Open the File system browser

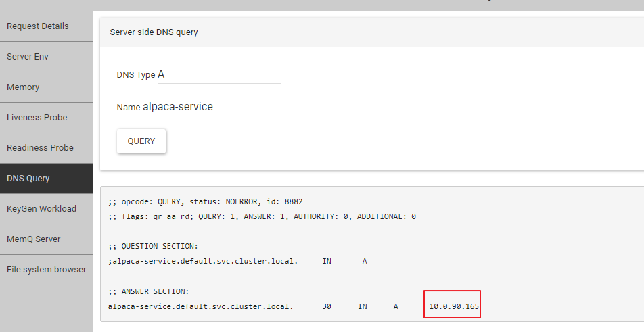(x=47, y=270)
